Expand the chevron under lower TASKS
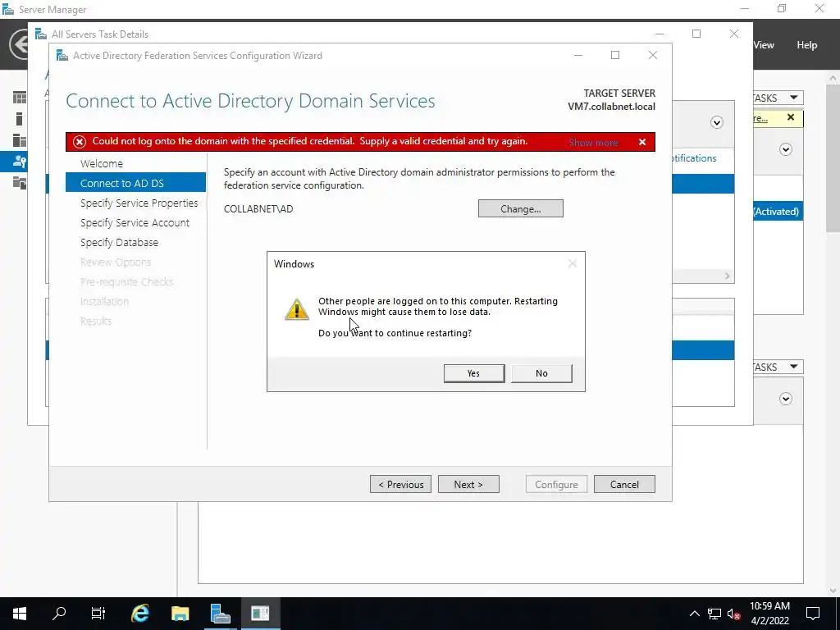 point(785,399)
